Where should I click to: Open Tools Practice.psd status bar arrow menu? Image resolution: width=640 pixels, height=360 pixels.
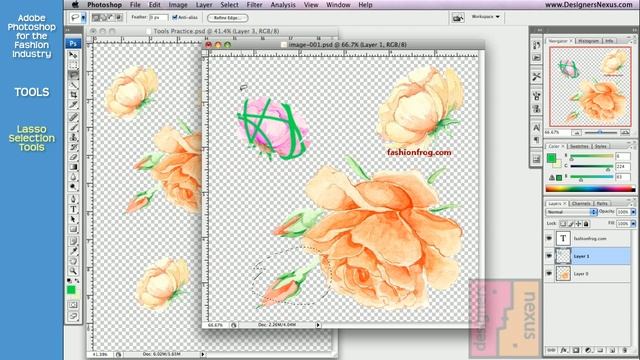(203, 354)
